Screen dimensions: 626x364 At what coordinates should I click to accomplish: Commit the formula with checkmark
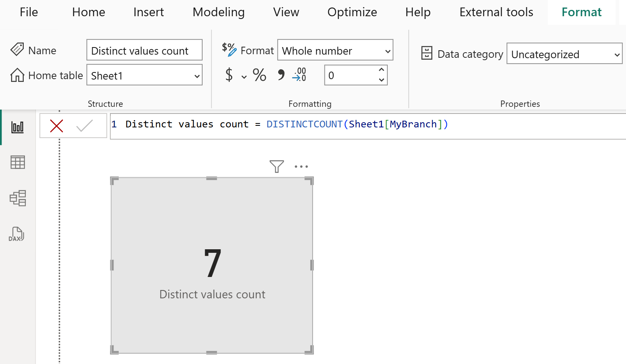(x=84, y=126)
